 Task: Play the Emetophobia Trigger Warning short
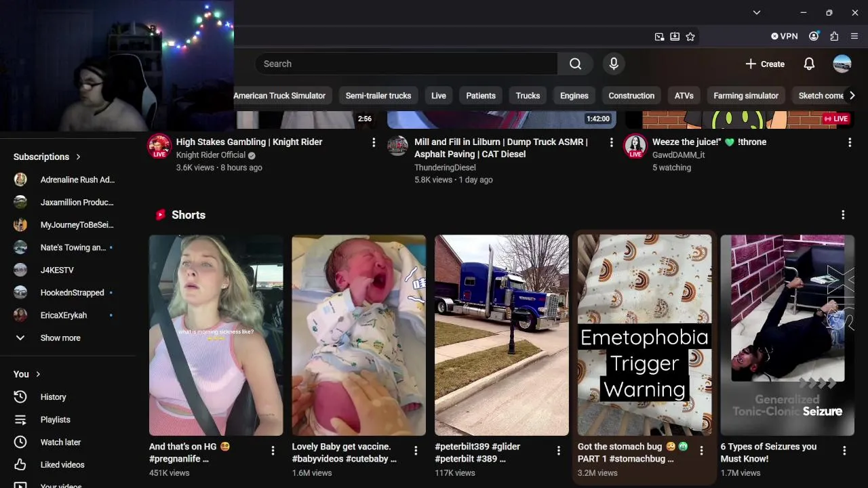tap(644, 335)
